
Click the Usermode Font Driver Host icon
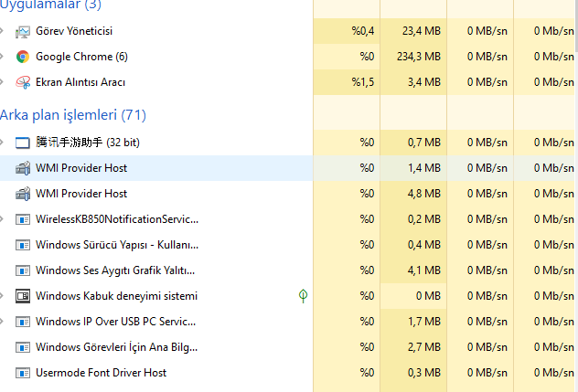tap(23, 373)
